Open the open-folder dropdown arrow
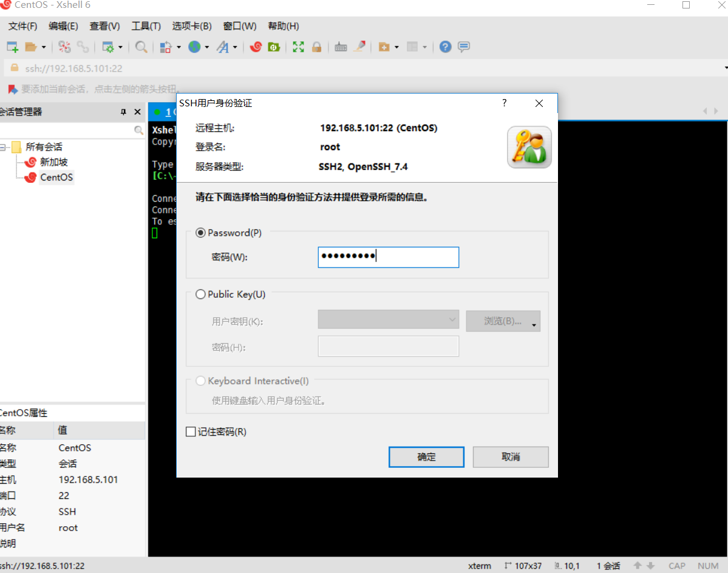728x573 pixels. (x=44, y=47)
